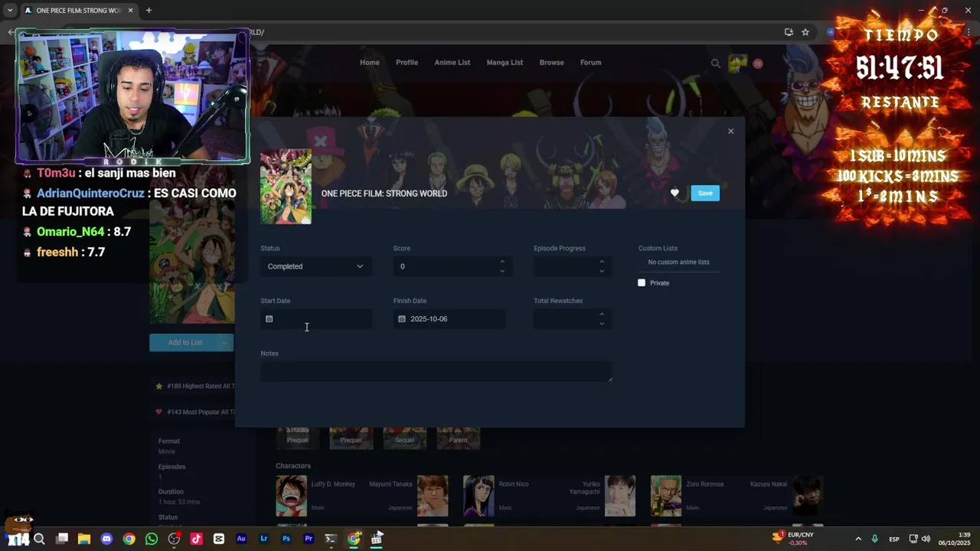Open the EUR/CNY taskbar widget
Image resolution: width=980 pixels, height=551 pixels.
pos(793,539)
